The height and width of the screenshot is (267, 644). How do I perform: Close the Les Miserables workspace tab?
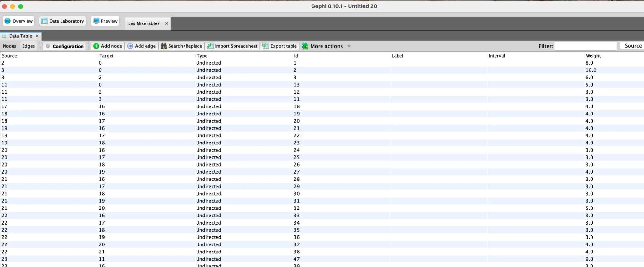167,23
